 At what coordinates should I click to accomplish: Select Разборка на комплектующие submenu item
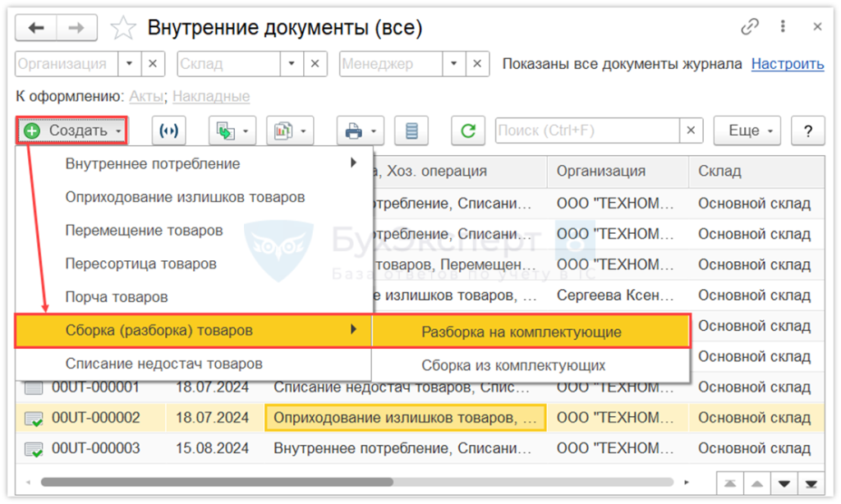coord(522,332)
